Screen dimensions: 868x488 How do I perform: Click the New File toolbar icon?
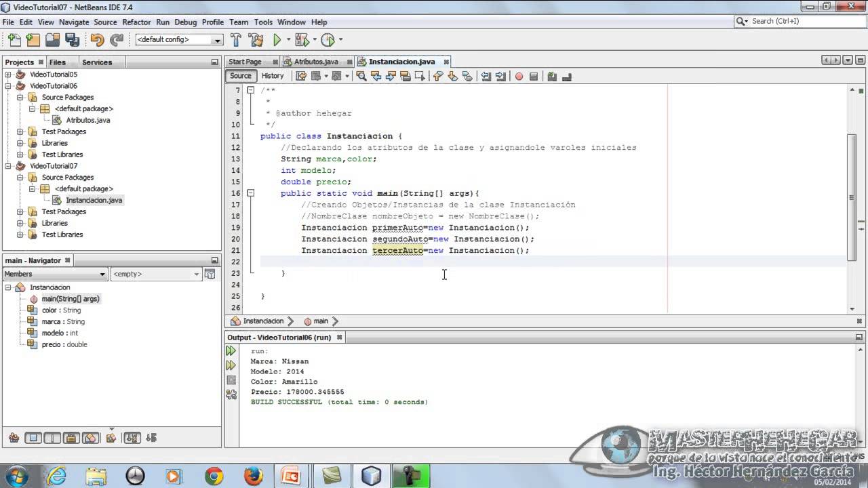click(14, 40)
